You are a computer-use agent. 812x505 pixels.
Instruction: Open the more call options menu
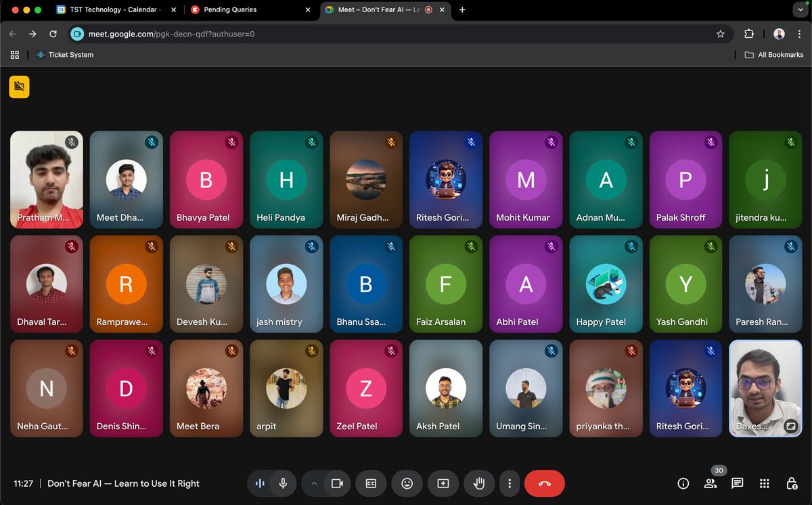coord(510,483)
